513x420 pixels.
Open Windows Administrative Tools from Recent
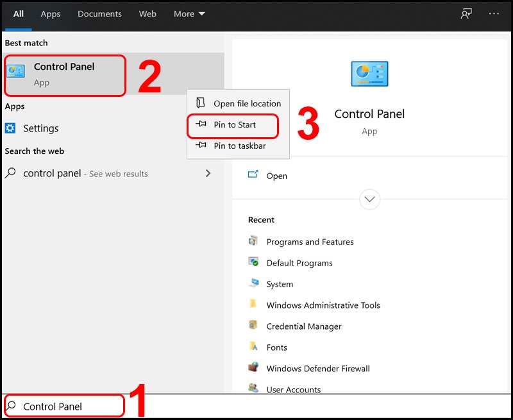click(x=323, y=305)
